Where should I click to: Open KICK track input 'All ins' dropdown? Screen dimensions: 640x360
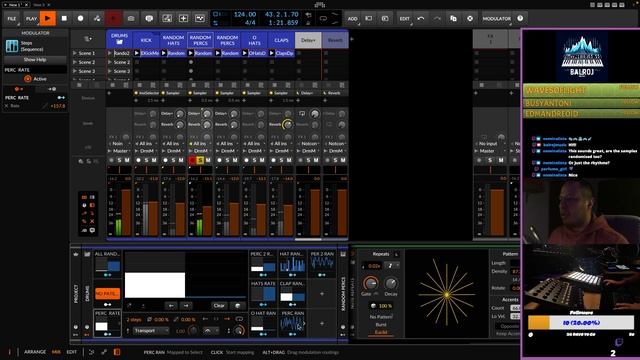coord(146,144)
